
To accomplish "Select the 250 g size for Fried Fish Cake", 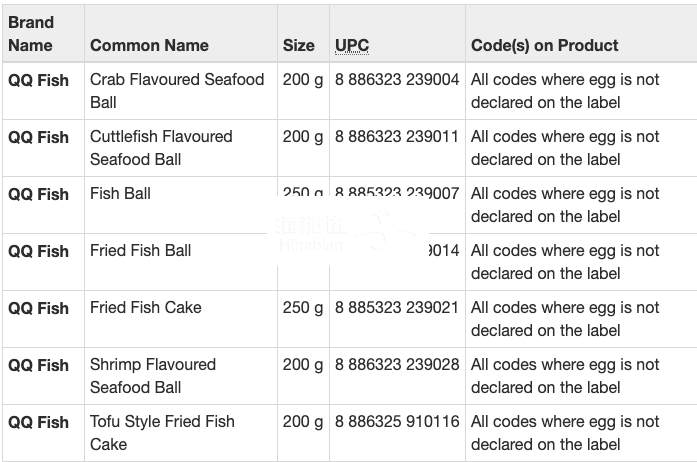I will pyautogui.click(x=303, y=307).
